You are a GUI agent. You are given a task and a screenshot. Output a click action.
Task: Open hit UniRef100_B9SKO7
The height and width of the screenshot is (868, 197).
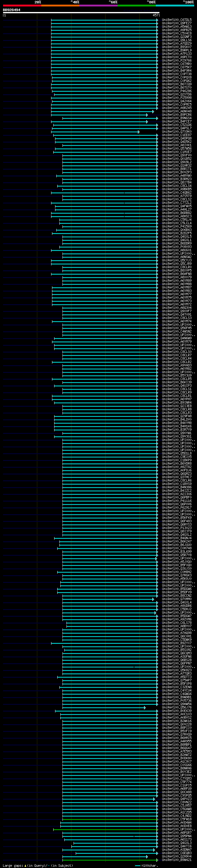click(x=176, y=47)
